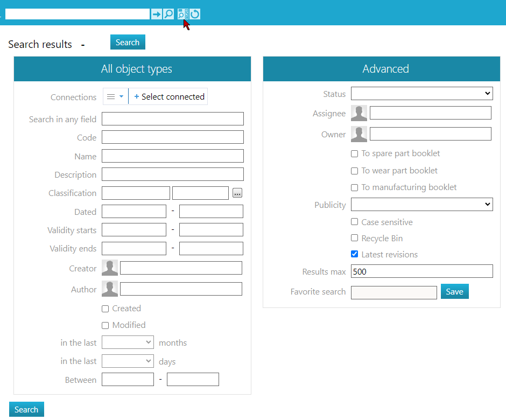Tick the Recycle Bin checkbox
Image resolution: width=506 pixels, height=420 pixels.
pos(354,238)
